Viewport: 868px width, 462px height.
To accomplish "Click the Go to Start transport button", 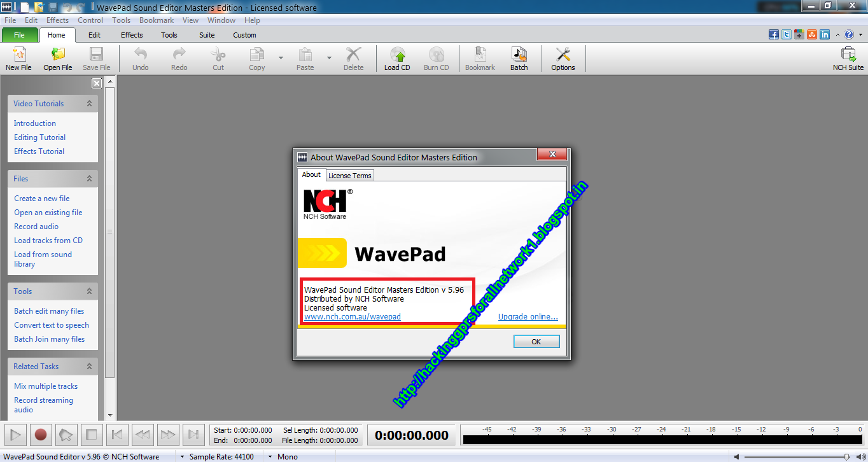I will click(x=117, y=435).
